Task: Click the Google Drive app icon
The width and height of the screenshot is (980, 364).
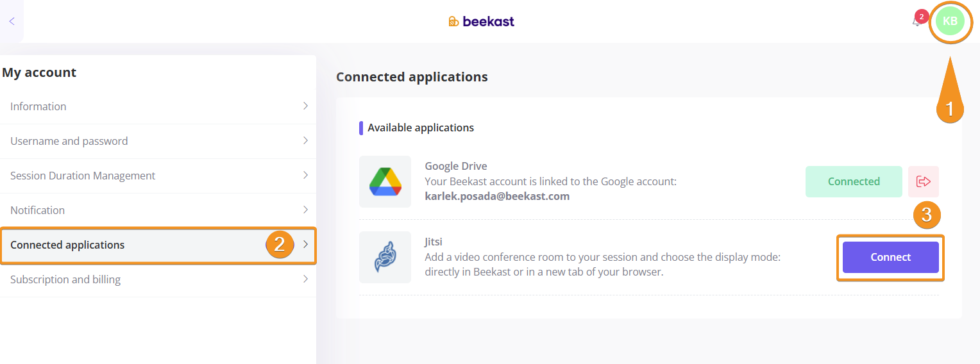Action: pyautogui.click(x=385, y=181)
